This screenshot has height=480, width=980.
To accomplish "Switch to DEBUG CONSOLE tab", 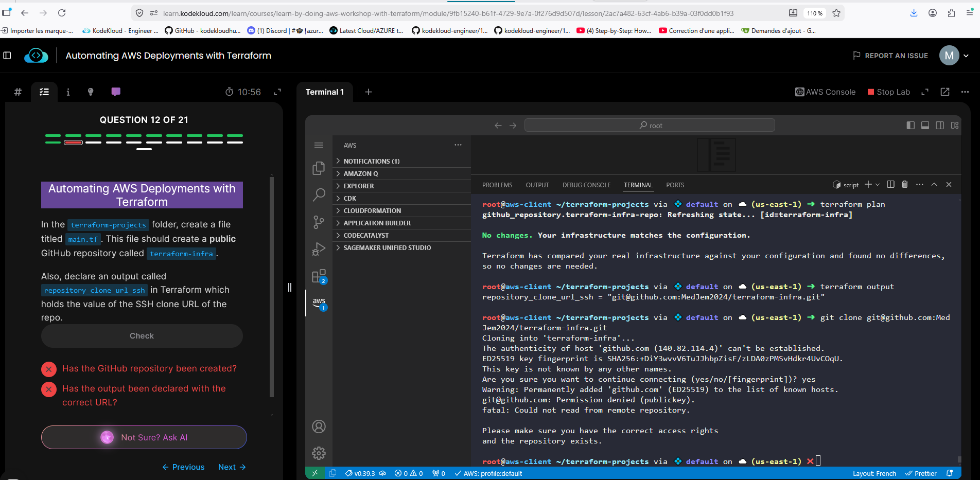I will [586, 185].
